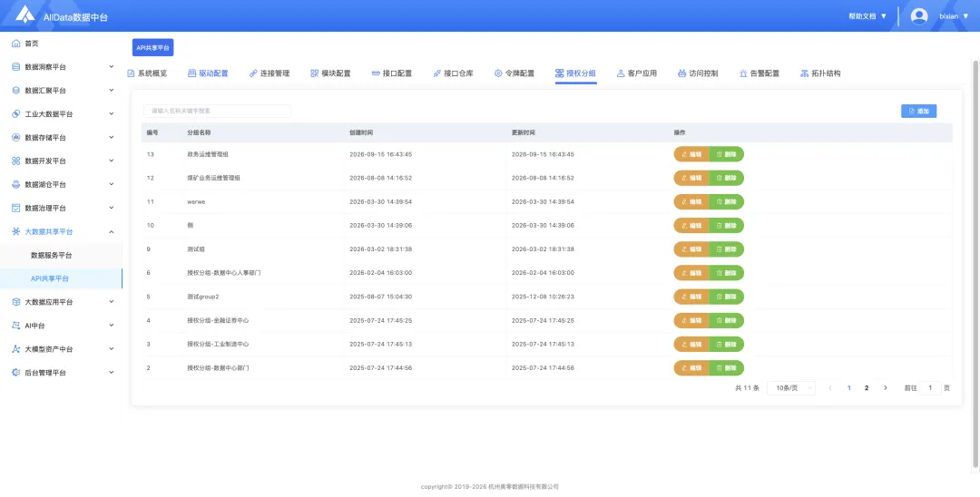980x497 pixels.
Task: Click the previous page arrow
Action: 830,388
